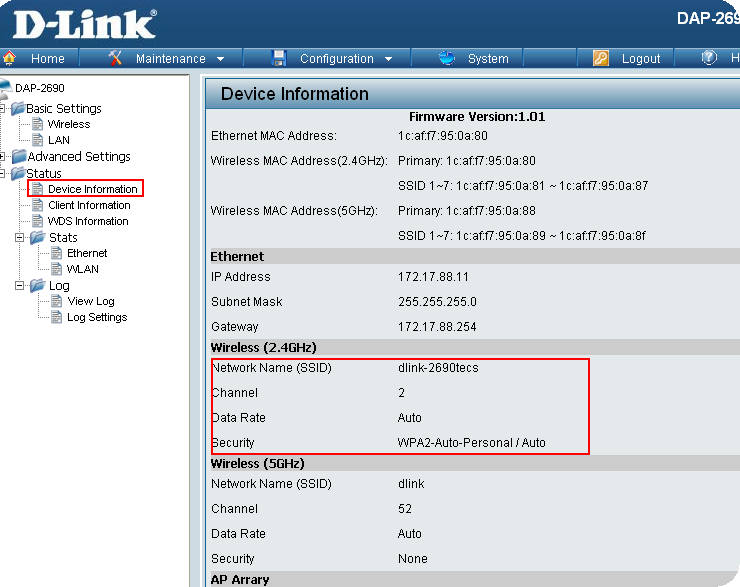Click the Device Information page heading
The height and width of the screenshot is (587, 740).
coord(294,94)
